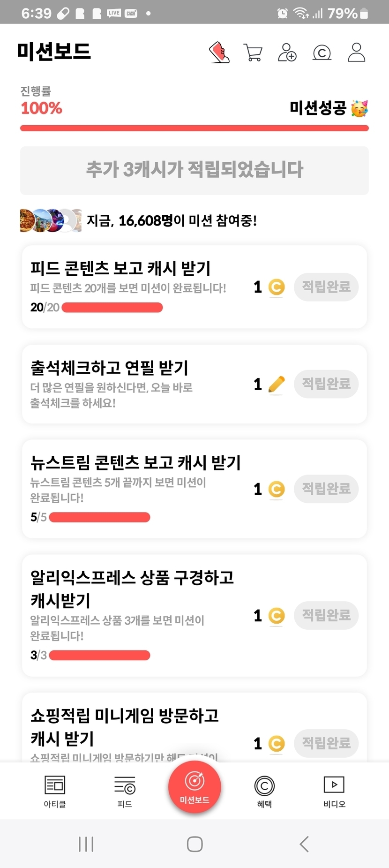
Task: Tap the red sneaker icon in header
Action: (x=219, y=52)
